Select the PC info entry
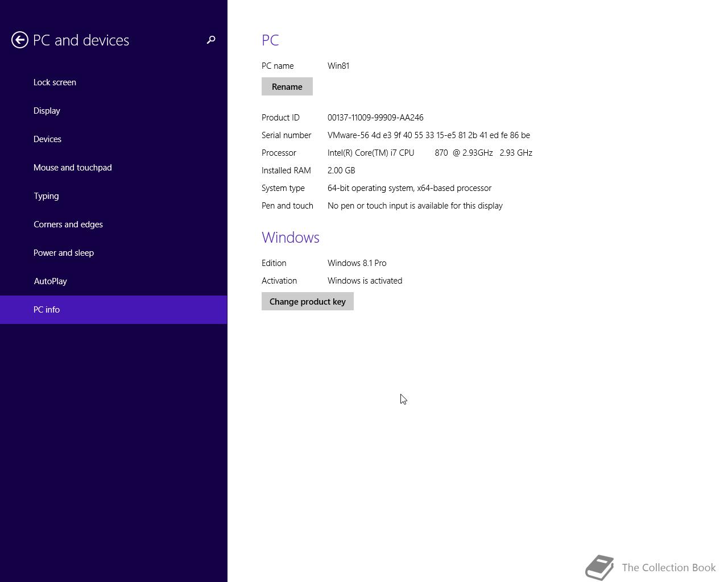The width and height of the screenshot is (728, 582). 114,310
